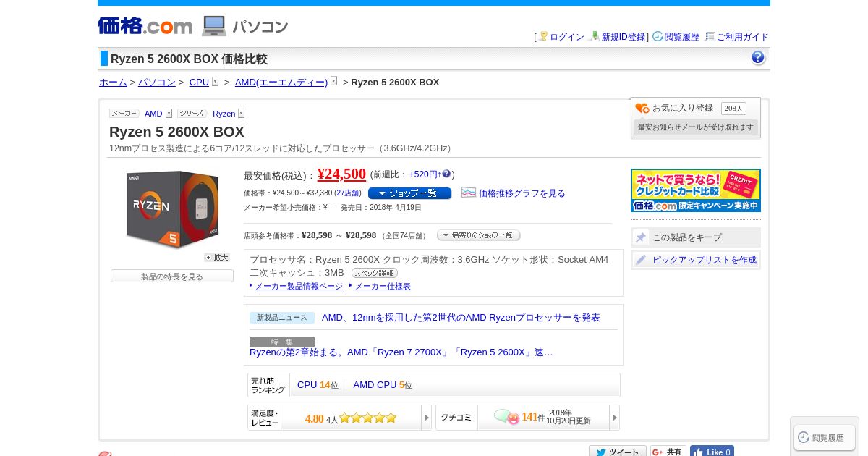Click the パソコン breadcrumb link

(157, 82)
